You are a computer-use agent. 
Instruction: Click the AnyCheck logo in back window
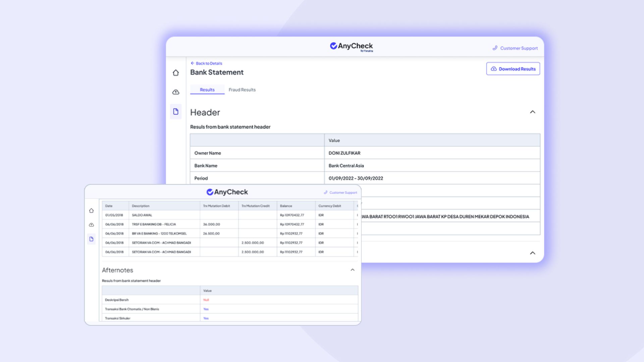pos(351,46)
